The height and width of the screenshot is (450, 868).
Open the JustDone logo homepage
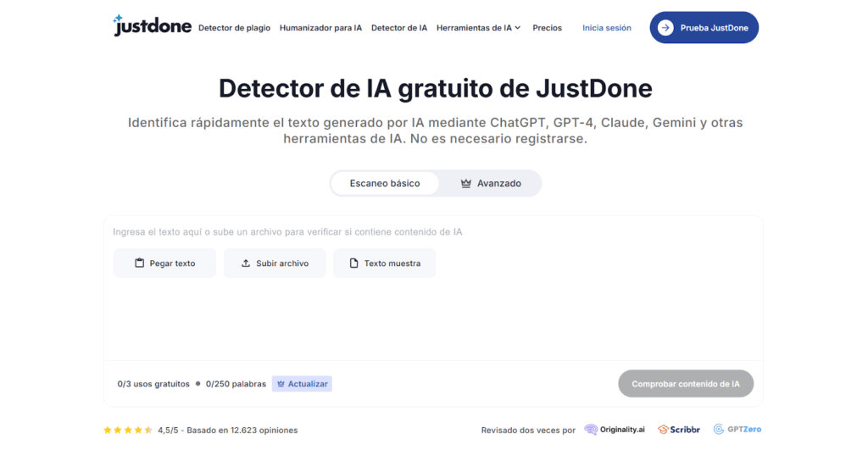click(153, 25)
